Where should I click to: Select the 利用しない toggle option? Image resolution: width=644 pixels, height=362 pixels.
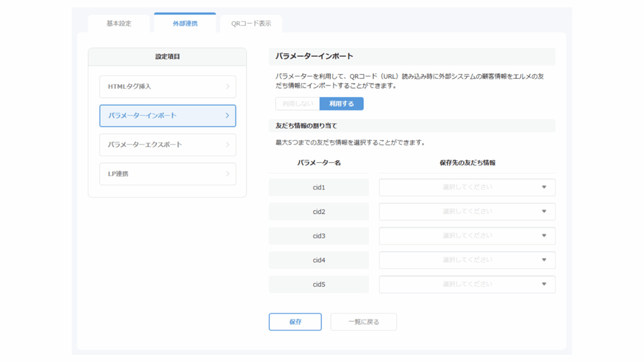tap(297, 104)
